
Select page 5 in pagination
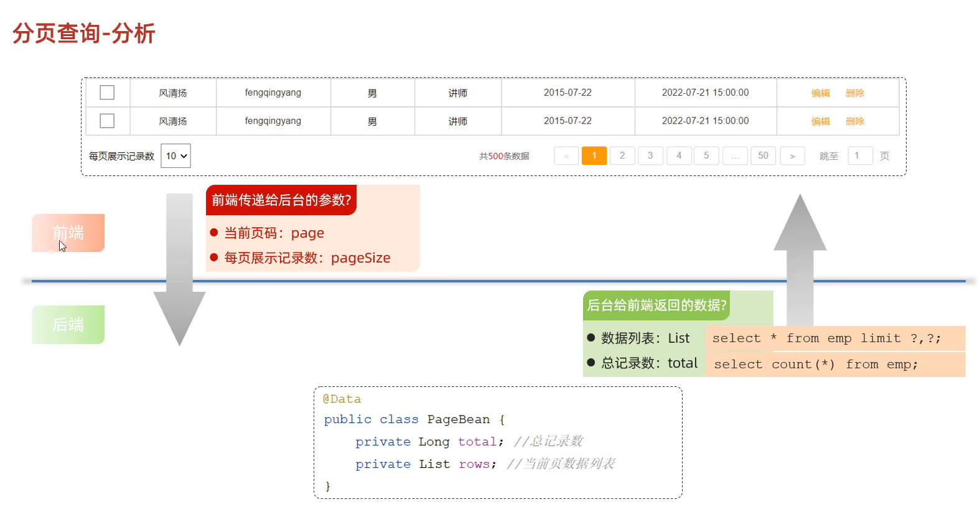tap(706, 156)
